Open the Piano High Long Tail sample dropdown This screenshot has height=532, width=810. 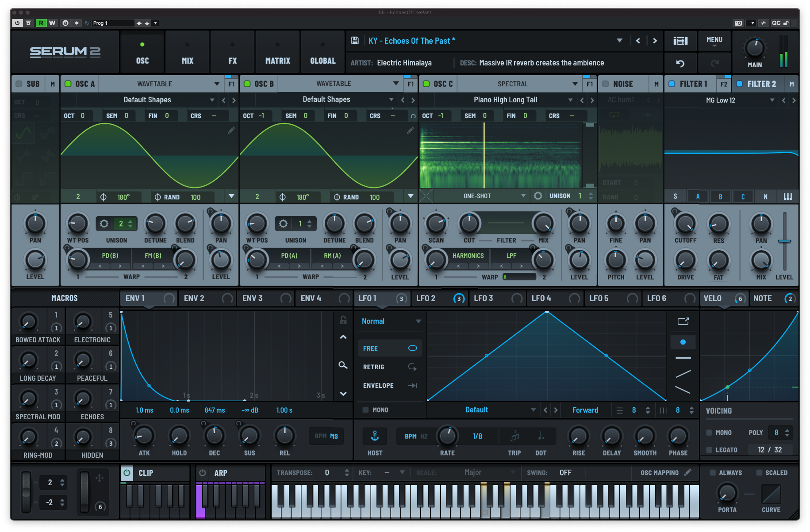571,100
